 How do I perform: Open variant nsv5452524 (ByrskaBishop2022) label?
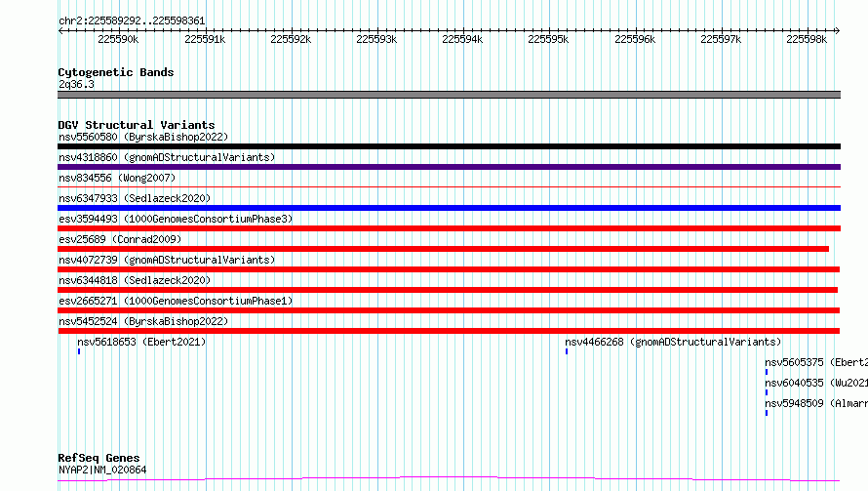[143, 321]
